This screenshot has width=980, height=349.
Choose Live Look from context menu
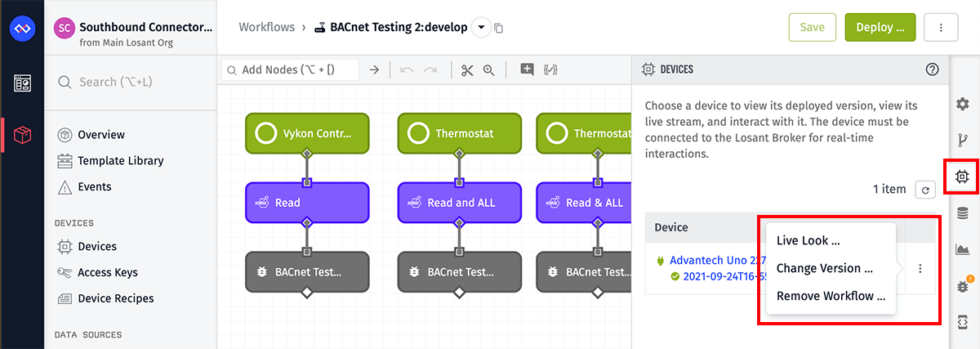pyautogui.click(x=808, y=240)
